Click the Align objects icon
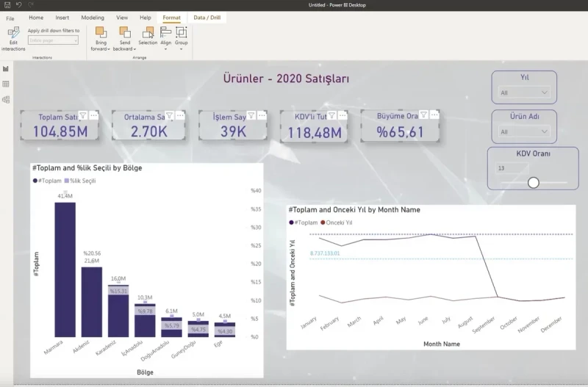Viewport: 588px width, 387px height. pos(165,32)
